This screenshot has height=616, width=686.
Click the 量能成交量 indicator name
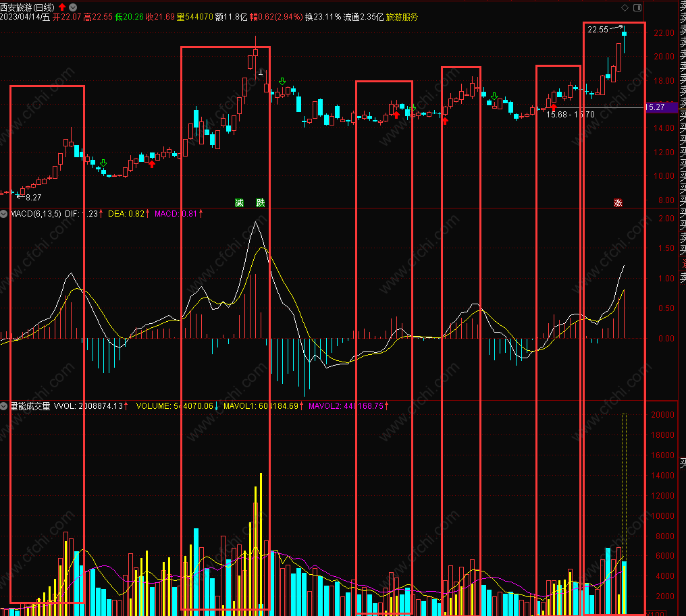click(30, 406)
